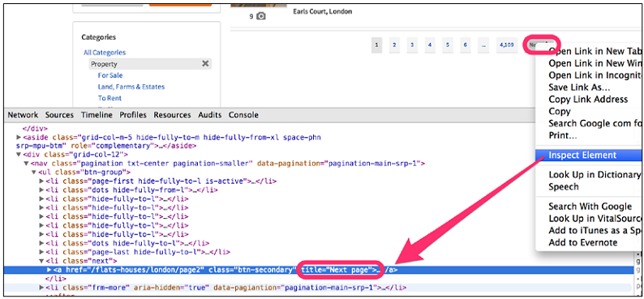Select the highlighted anchor href line
The image size is (644, 299).
click(318, 270)
